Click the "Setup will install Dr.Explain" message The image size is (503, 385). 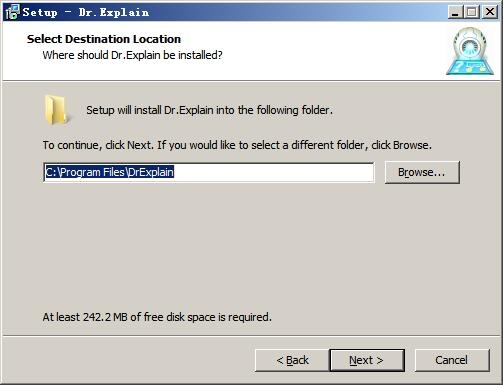(x=209, y=110)
